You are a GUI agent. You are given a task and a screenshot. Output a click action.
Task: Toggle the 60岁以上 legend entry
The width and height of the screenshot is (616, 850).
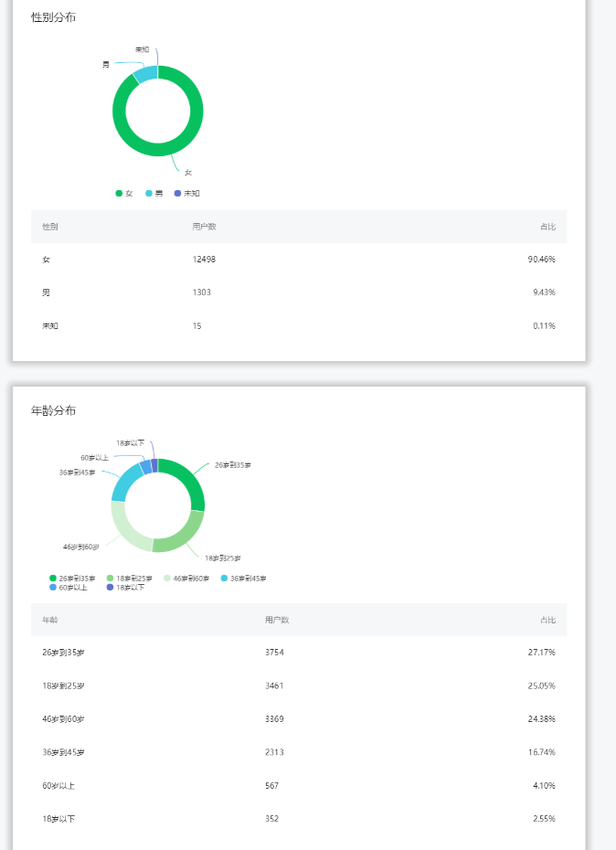[69, 588]
